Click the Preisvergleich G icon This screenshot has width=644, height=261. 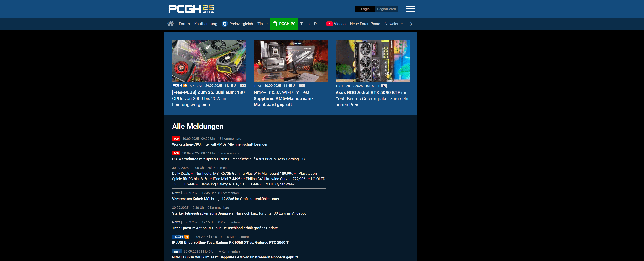pyautogui.click(x=224, y=24)
